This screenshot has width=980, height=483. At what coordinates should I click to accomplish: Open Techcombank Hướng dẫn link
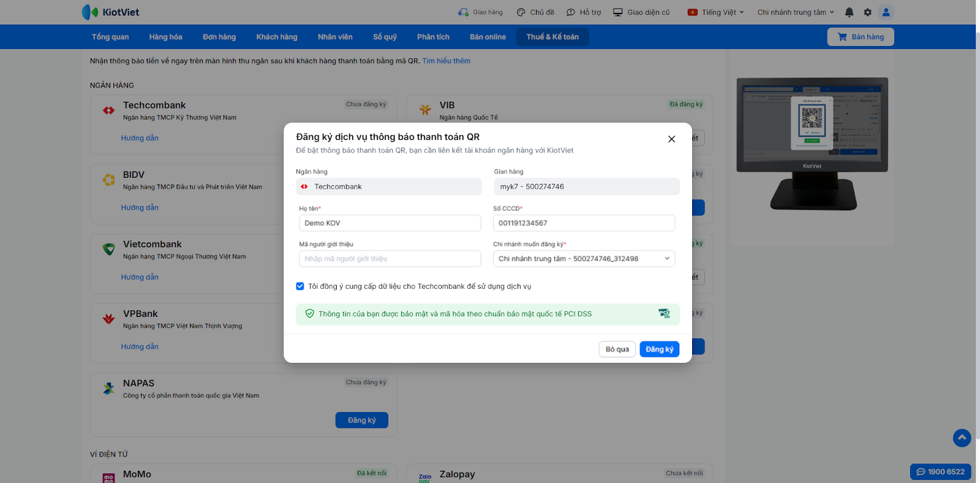click(x=140, y=138)
